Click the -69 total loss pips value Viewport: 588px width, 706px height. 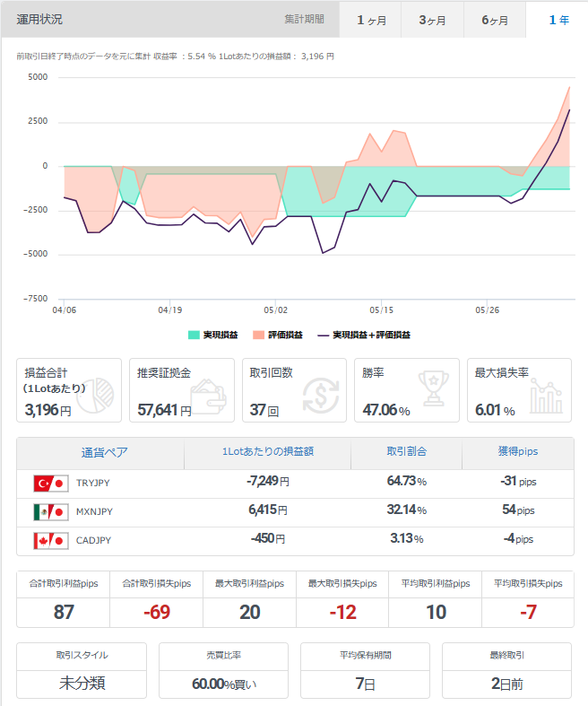(x=157, y=613)
